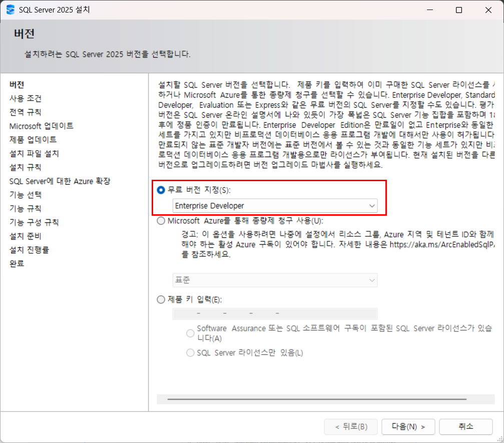Select the 설치 규칙 step in sidebar
Image resolution: width=504 pixels, height=443 pixels.
pyautogui.click(x=26, y=167)
